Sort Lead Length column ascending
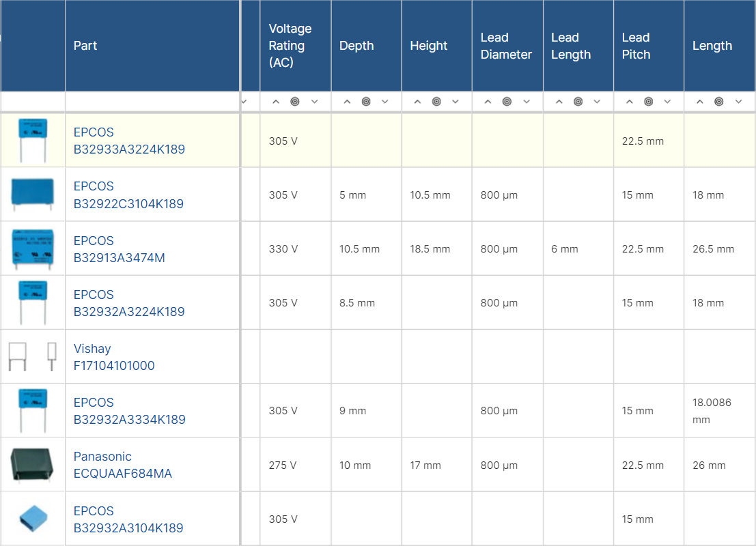The width and height of the screenshot is (756, 546). 559,102
